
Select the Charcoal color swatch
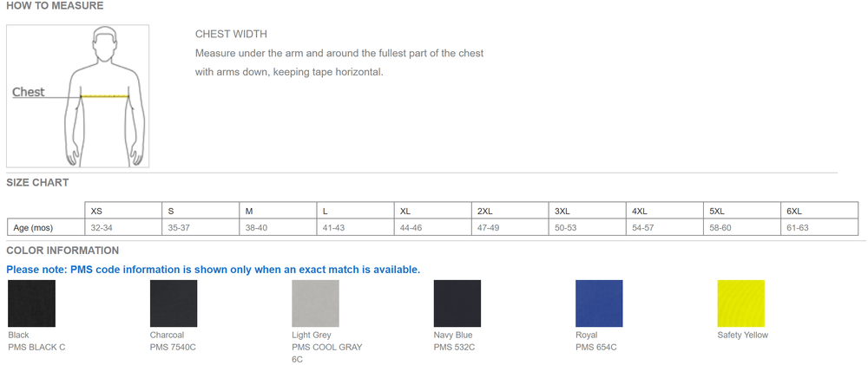coord(173,303)
